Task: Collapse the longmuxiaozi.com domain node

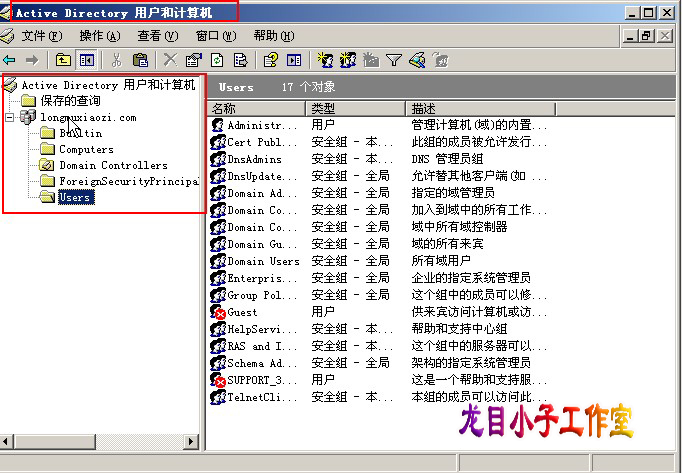Action: coord(10,117)
